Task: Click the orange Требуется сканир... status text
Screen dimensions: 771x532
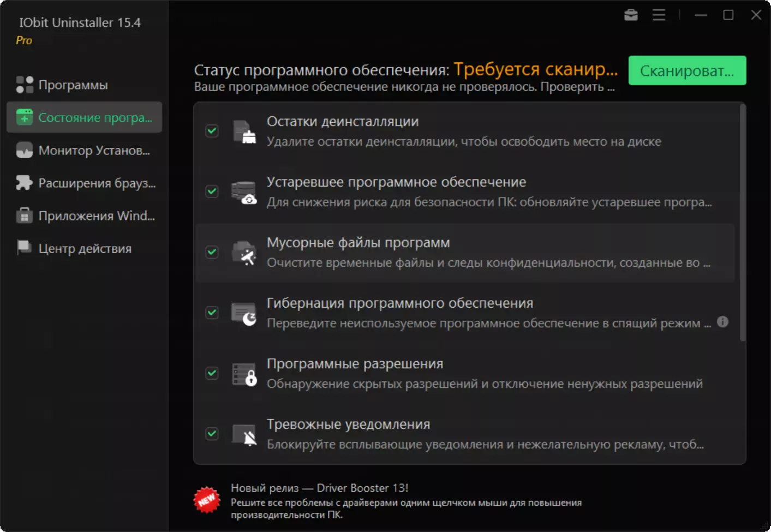Action: [x=535, y=69]
